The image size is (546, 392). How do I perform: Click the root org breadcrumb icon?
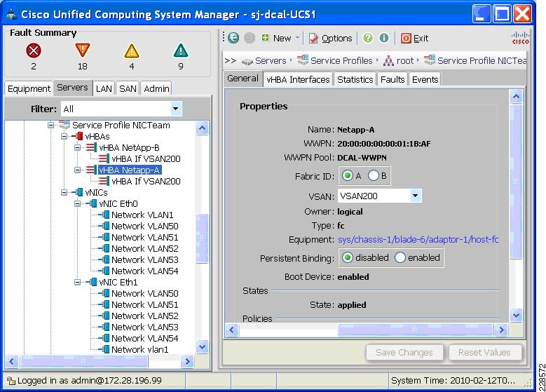coord(388,61)
